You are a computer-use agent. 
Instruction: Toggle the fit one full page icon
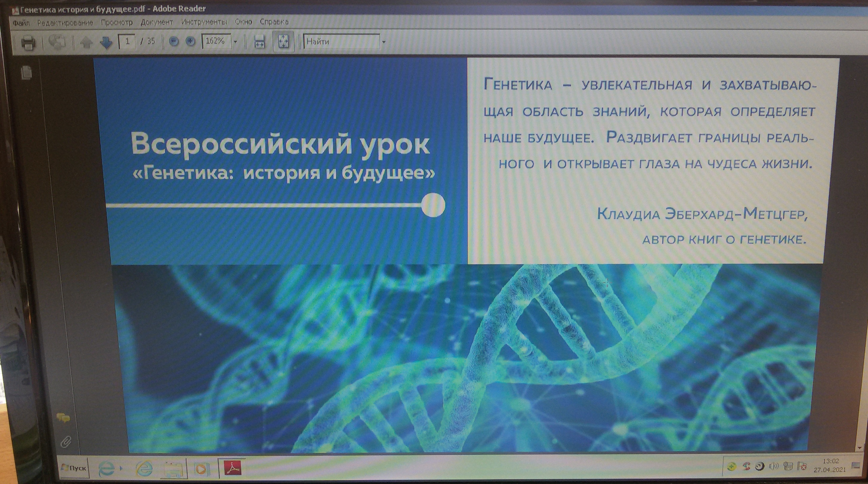point(283,42)
